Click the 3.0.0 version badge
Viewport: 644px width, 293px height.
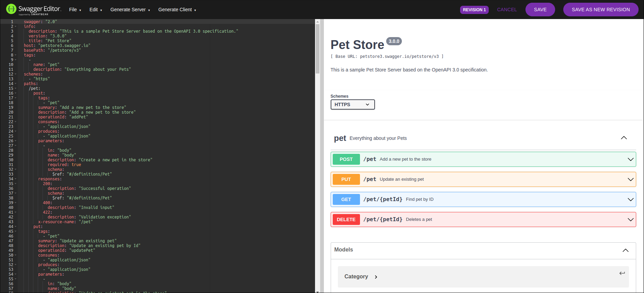coord(394,41)
